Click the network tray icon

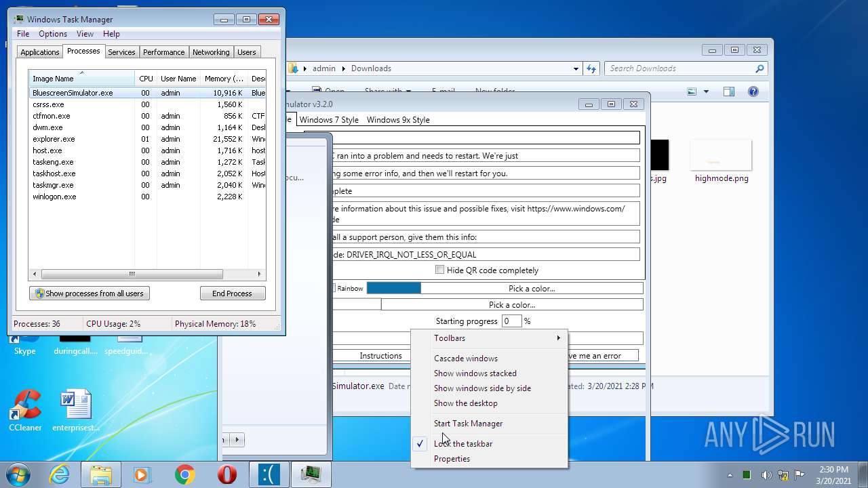[783, 475]
